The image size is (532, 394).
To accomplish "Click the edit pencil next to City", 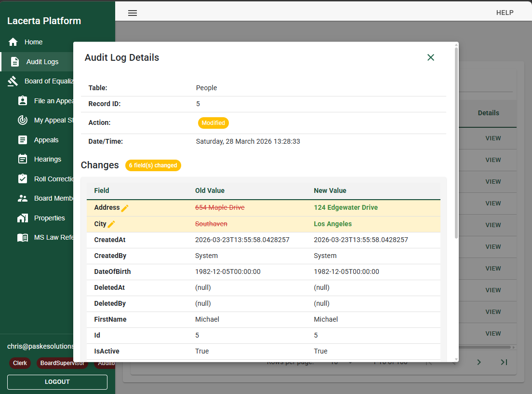I will (x=111, y=224).
